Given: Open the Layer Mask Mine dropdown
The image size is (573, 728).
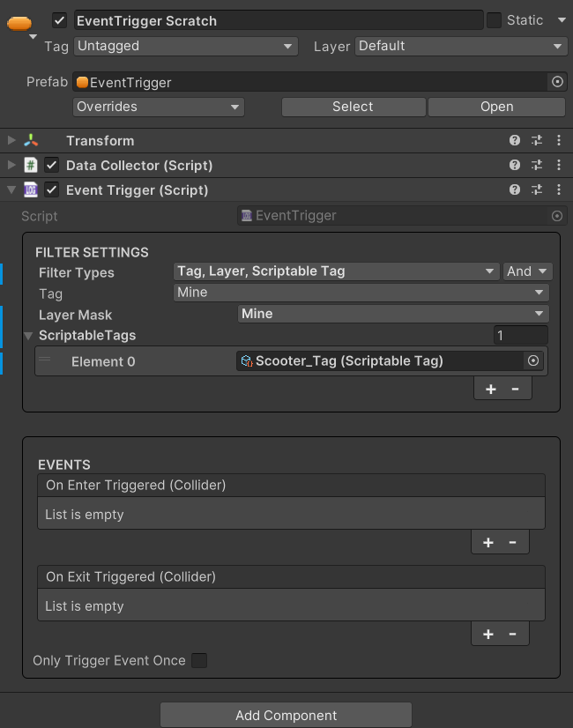Looking at the screenshot, I should (393, 314).
